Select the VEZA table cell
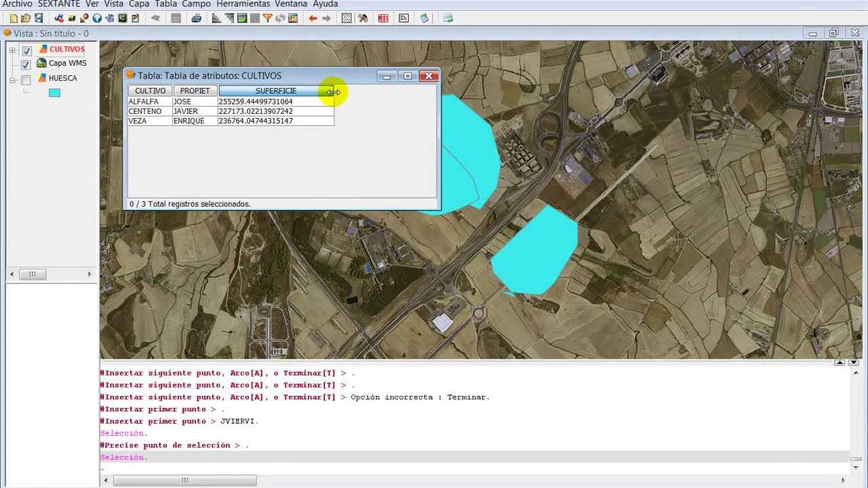Image resolution: width=868 pixels, height=488 pixels. [151, 121]
